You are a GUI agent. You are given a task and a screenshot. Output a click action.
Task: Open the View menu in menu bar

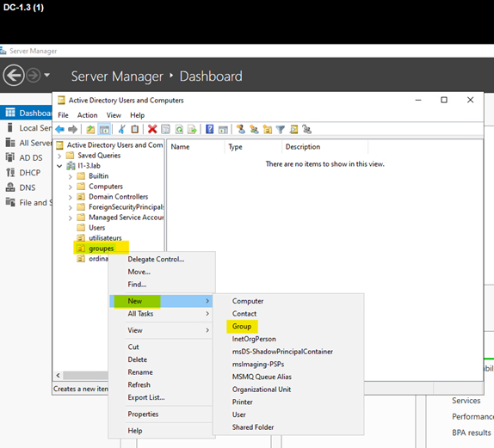tap(114, 115)
